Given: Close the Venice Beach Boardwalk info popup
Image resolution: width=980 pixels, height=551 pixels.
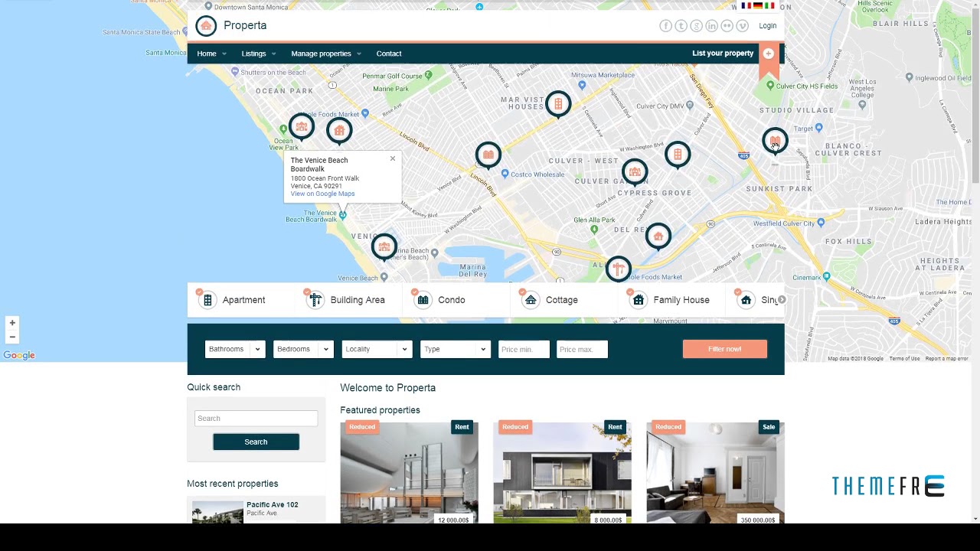Looking at the screenshot, I should (393, 158).
